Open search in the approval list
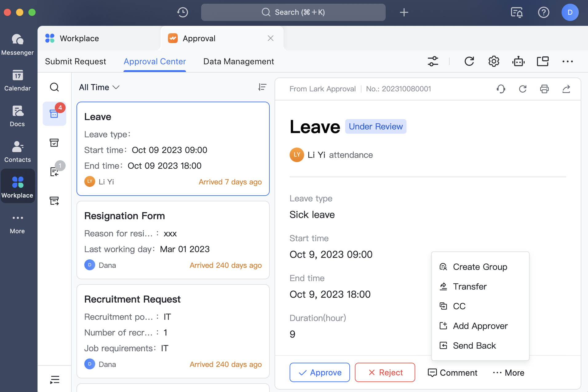Image resolution: width=588 pixels, height=392 pixels. point(54,87)
